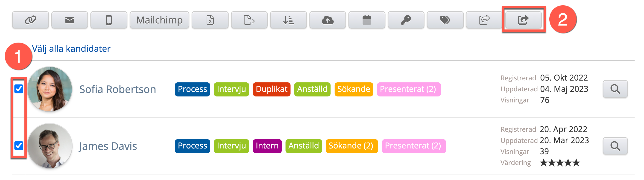The image size is (644, 180).
Task: Click James Davis's purple Intern tag
Action: point(267,146)
